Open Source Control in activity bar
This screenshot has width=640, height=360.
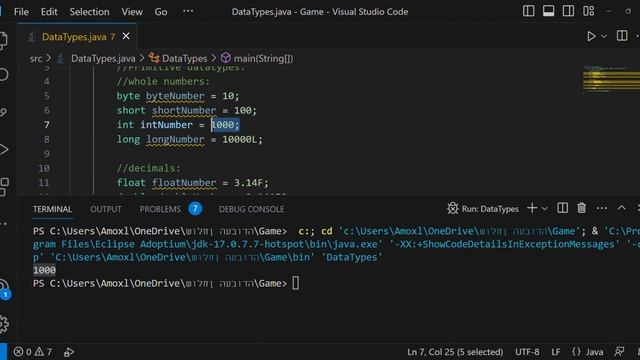(x=3, y=112)
